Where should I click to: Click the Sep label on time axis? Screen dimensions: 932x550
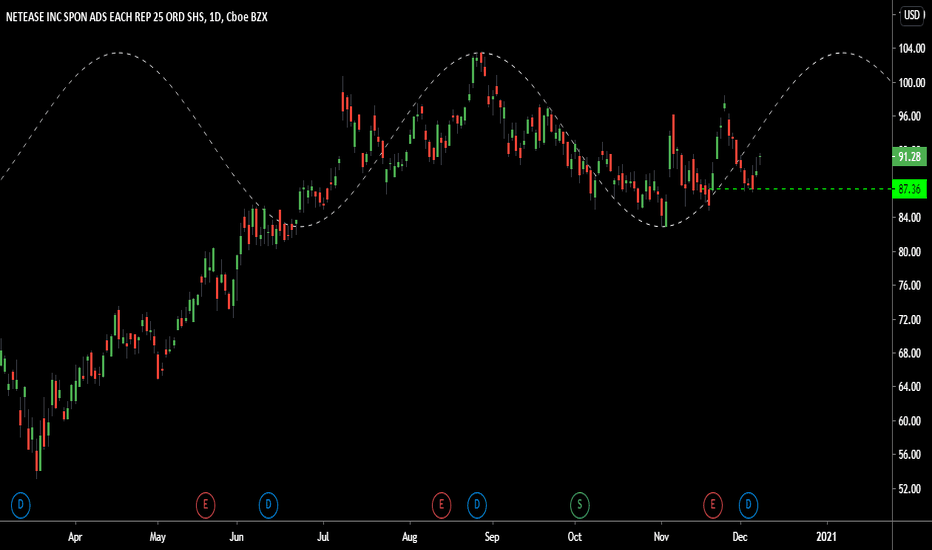(492, 537)
